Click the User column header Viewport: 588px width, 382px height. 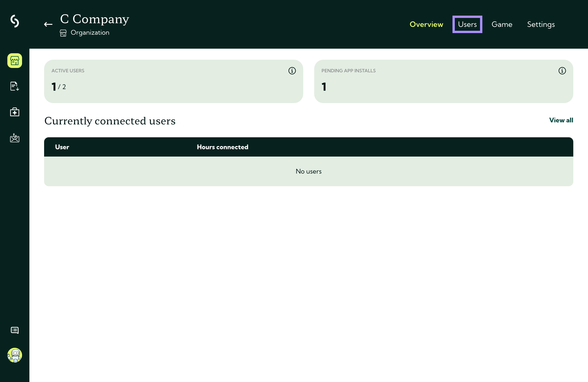[x=62, y=147]
